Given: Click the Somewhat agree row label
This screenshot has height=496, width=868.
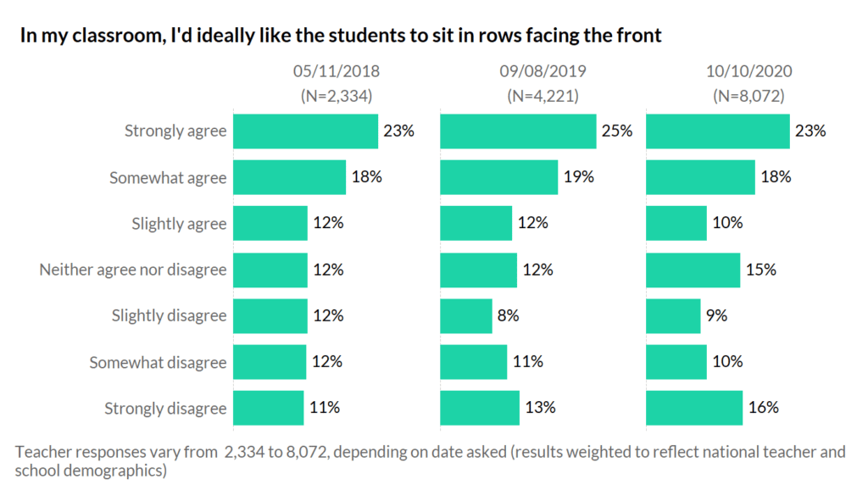Looking at the screenshot, I should tap(168, 178).
